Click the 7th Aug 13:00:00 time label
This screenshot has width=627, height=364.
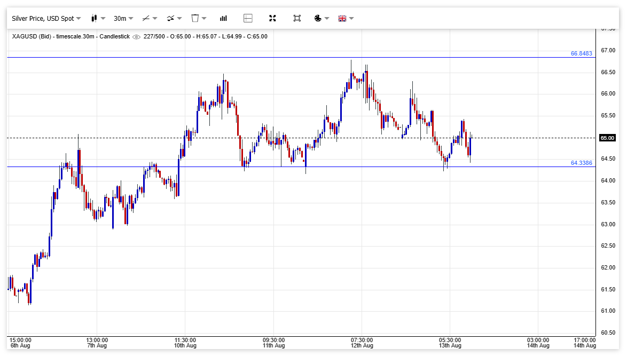point(97,343)
